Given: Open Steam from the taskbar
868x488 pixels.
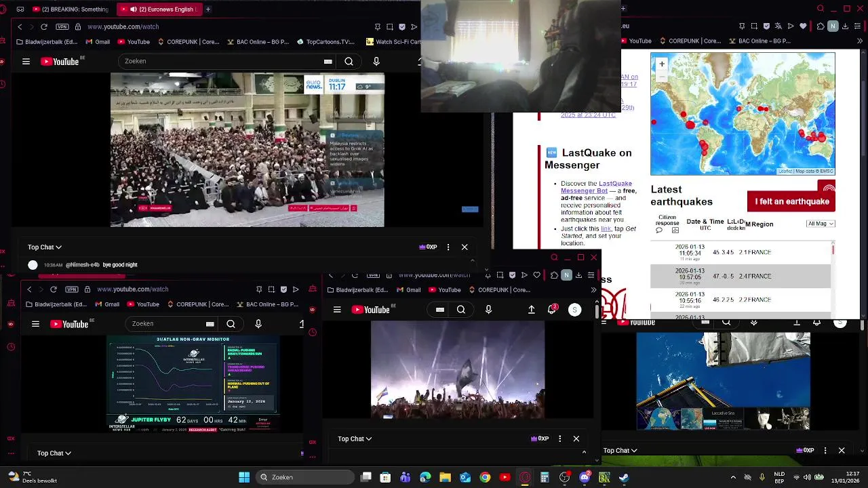Looking at the screenshot, I should (624, 477).
